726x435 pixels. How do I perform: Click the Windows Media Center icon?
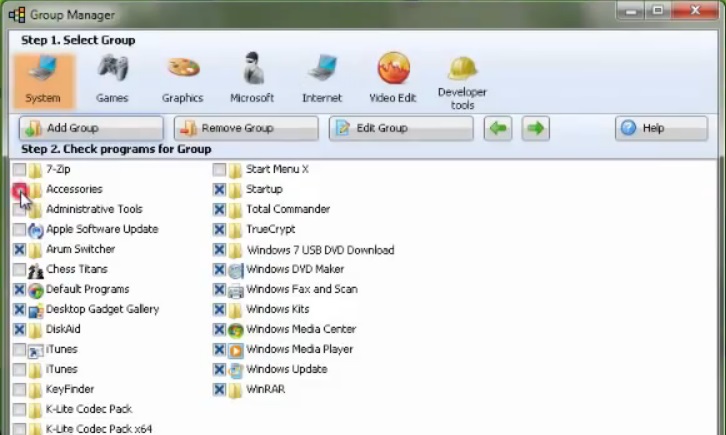pos(236,330)
